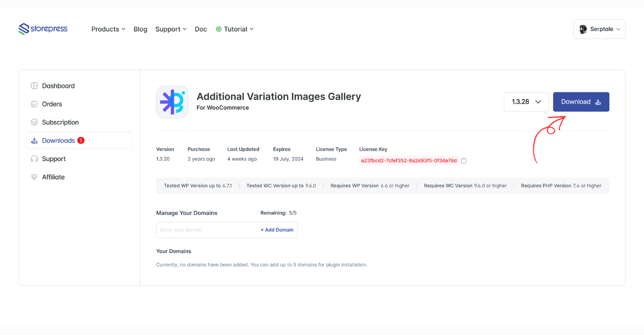This screenshot has height=335, width=644.
Task: Select the Affiliate sidebar icon
Action: click(x=34, y=177)
